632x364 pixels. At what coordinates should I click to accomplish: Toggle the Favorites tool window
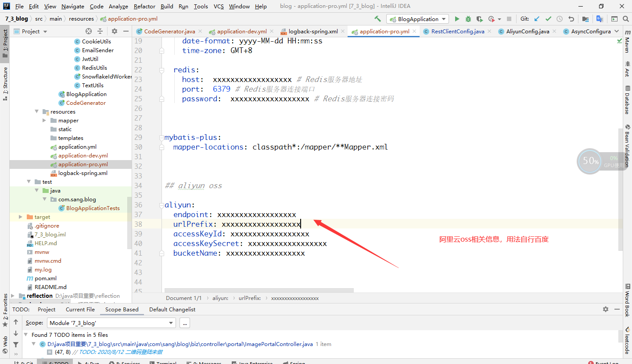(5, 310)
